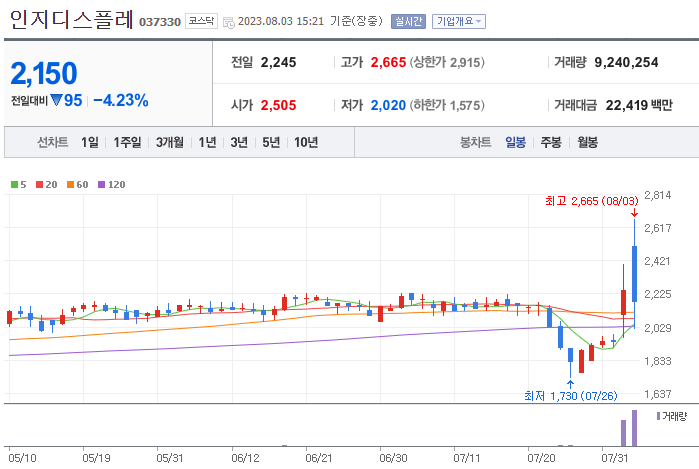The width and height of the screenshot is (699, 469).
Task: Click the red arrow under the 최고 label
Action: pos(634,214)
